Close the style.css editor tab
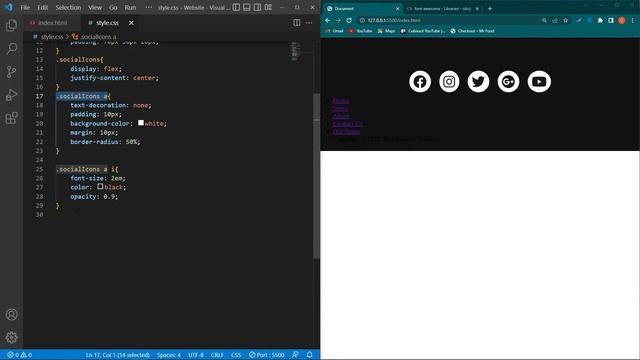 click(131, 23)
